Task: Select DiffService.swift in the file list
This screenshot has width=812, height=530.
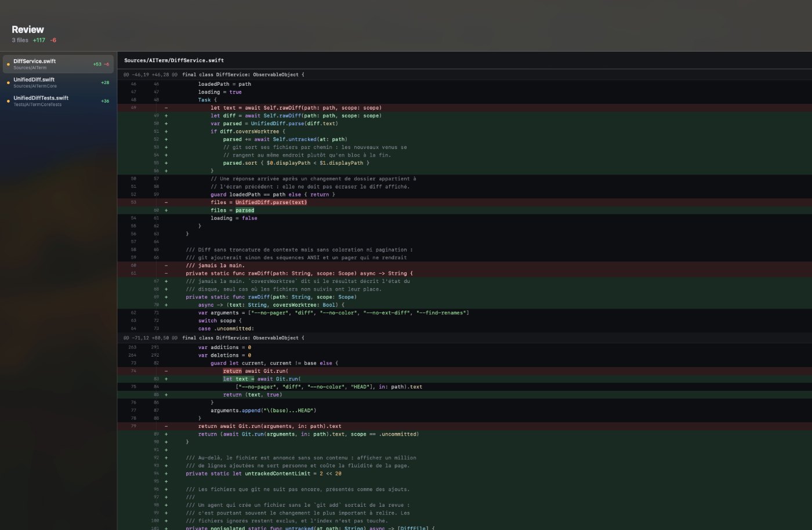Action: pos(58,64)
